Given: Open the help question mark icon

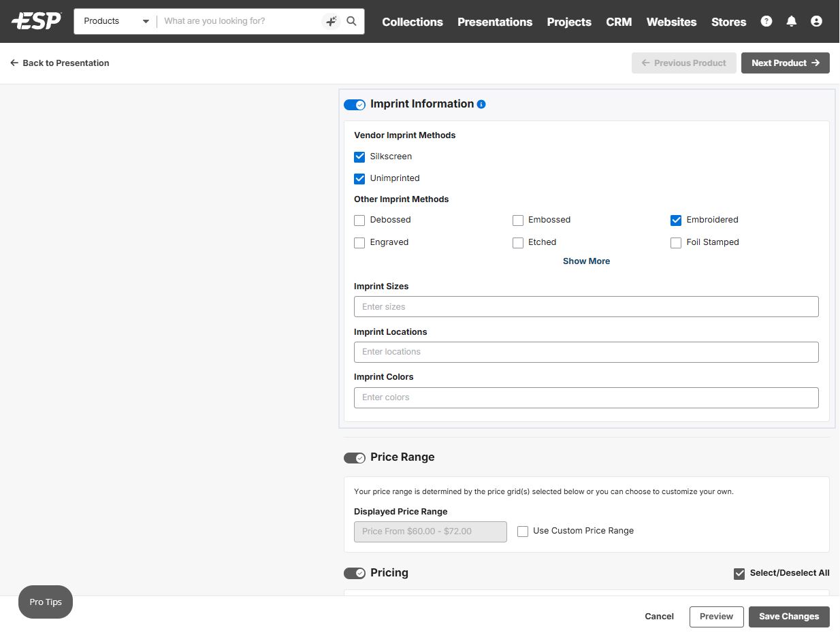Looking at the screenshot, I should pos(766,21).
